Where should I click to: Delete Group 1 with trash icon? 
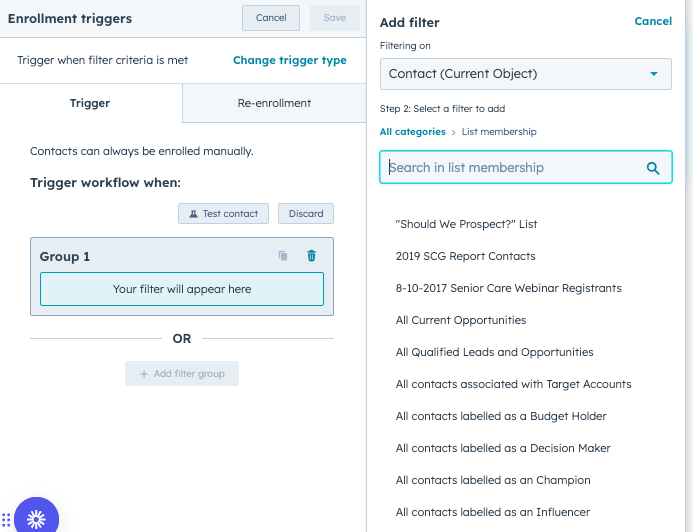(x=311, y=256)
